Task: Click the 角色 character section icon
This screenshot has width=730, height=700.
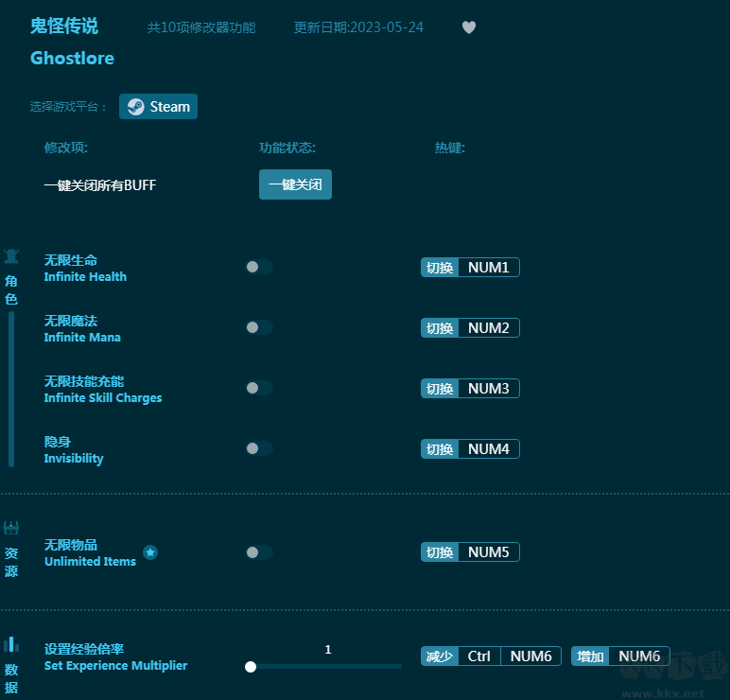Action: [x=11, y=256]
